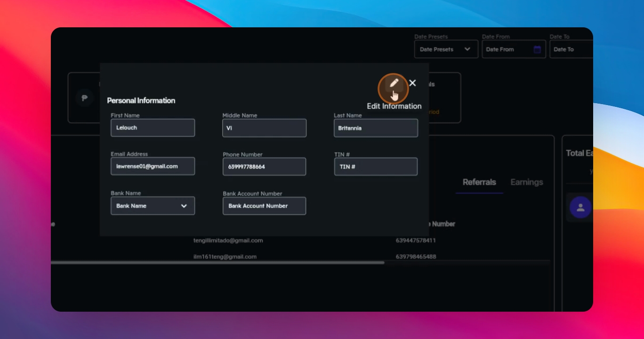Click the First Name field containing Lelouch
This screenshot has width=644, height=339.
153,128
